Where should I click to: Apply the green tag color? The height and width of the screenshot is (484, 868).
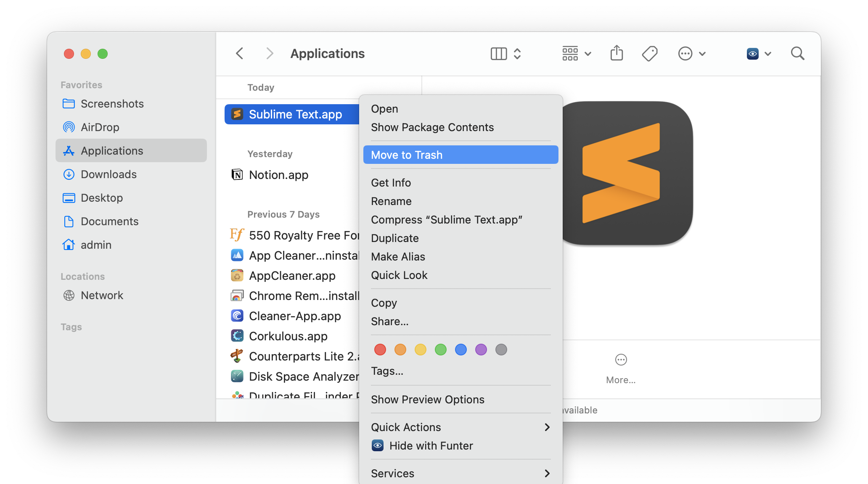(x=441, y=350)
